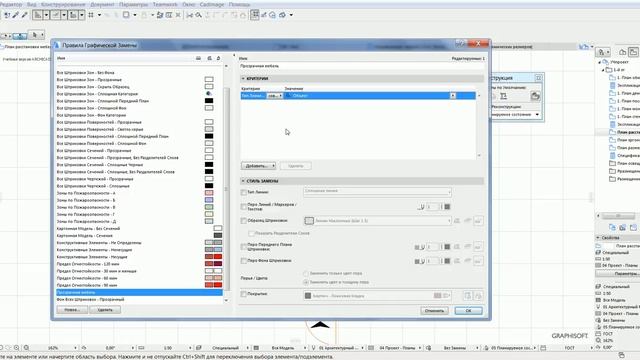640x360 pixels.
Task: Click the hammer icon in Реконструкция palette
Action: coord(503,96)
